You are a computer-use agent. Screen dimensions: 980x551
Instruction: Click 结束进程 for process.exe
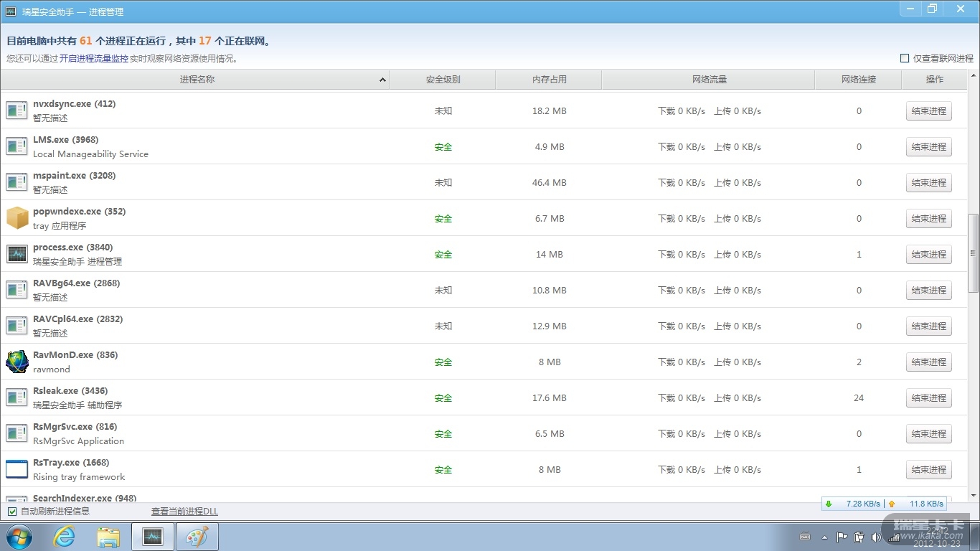928,255
